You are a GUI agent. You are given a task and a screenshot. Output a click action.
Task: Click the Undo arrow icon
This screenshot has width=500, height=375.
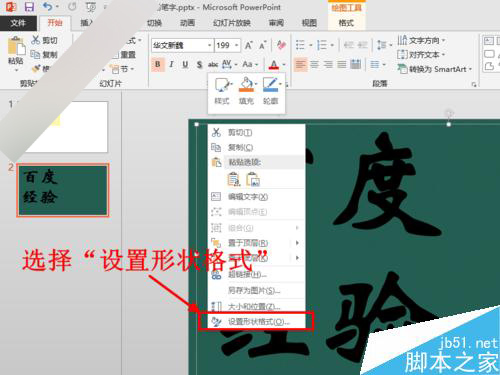point(48,6)
